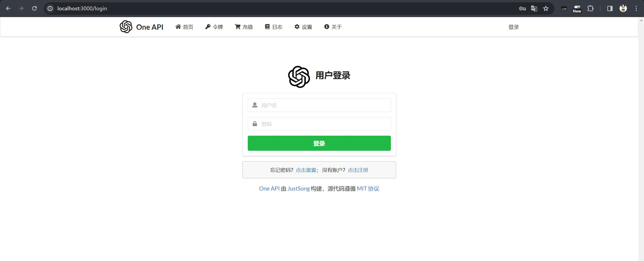Go back with the browser back arrow
Viewport: 644px width, 261px height.
[8, 8]
